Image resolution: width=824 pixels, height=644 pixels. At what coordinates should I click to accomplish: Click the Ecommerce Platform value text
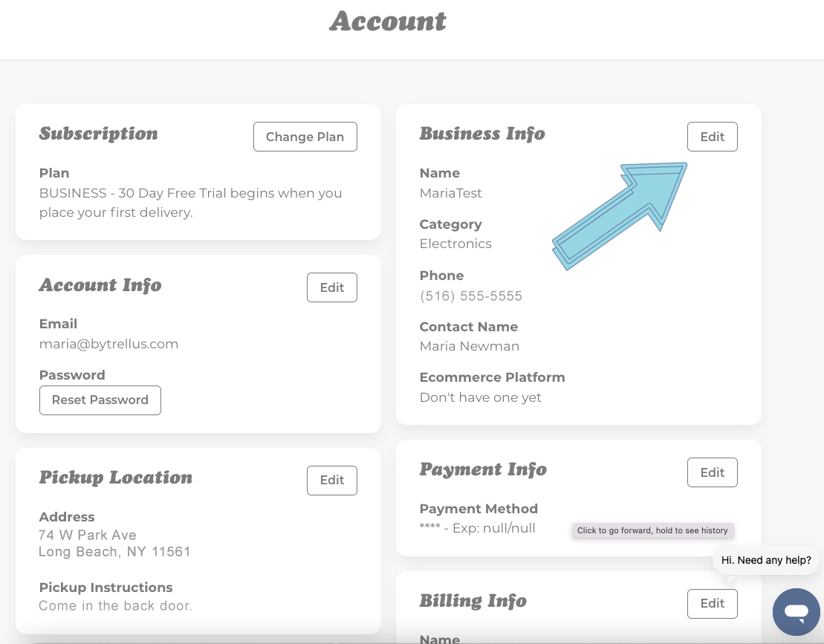480,397
